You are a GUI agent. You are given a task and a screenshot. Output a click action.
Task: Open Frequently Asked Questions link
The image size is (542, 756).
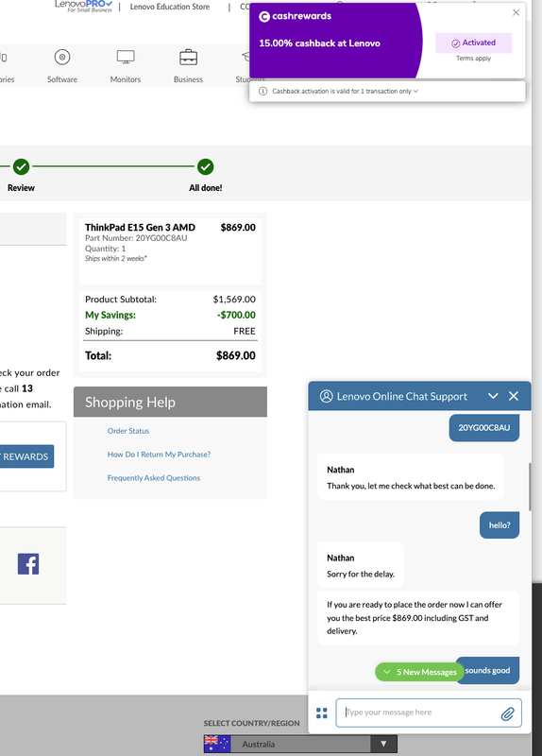click(x=154, y=478)
